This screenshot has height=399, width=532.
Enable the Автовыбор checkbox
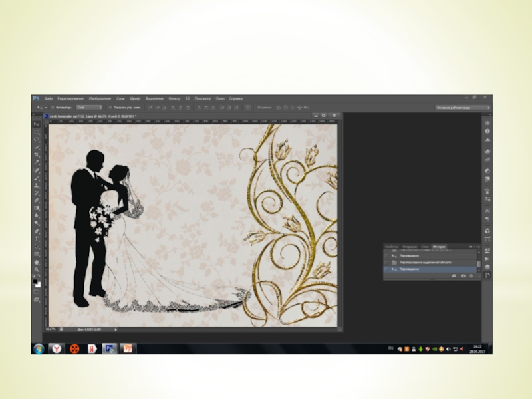pos(53,108)
